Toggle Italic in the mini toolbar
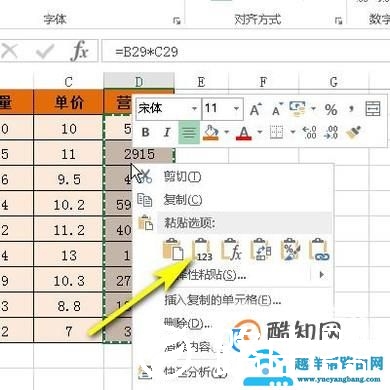 167,133
